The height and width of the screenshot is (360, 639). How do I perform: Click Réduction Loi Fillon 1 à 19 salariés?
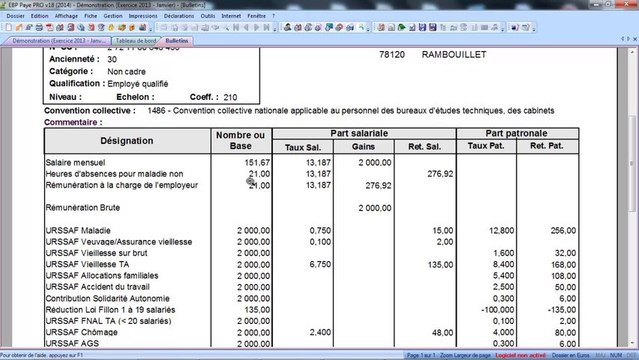tap(110, 309)
